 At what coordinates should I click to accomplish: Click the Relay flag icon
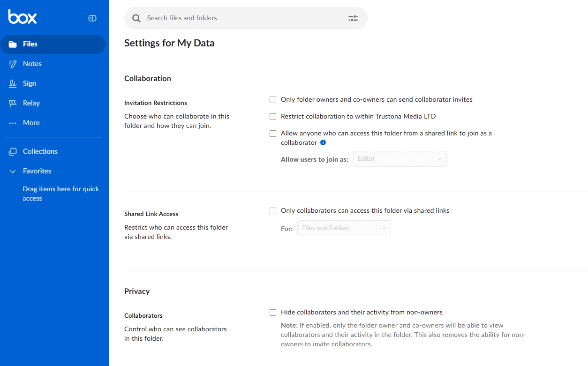click(13, 103)
